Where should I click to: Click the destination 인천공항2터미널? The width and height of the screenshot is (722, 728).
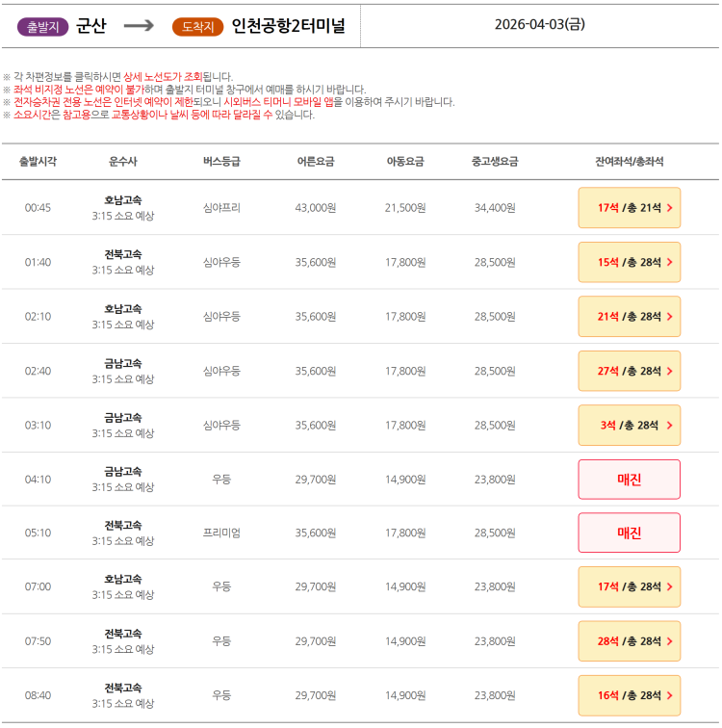click(x=288, y=26)
